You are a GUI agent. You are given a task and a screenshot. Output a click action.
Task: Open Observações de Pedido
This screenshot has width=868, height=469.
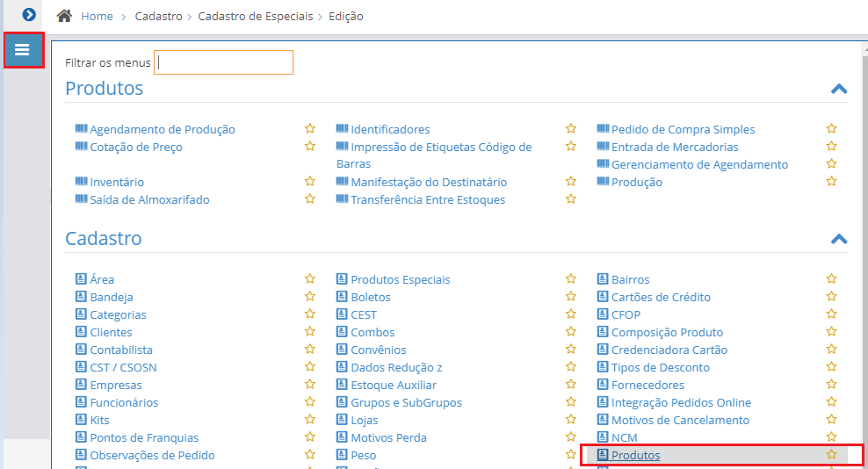152,456
